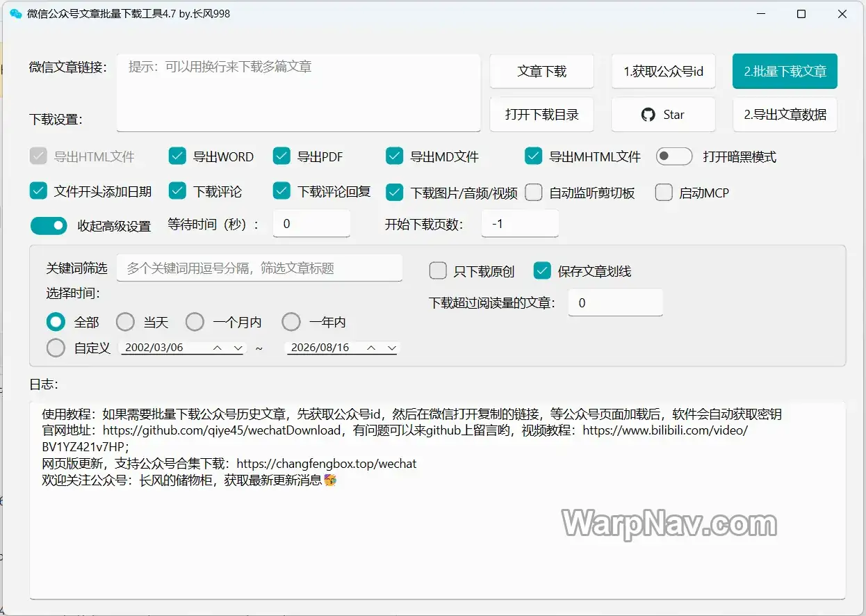866x616 pixels.
Task: Click the 关键词筛选 input field
Action: point(259,268)
